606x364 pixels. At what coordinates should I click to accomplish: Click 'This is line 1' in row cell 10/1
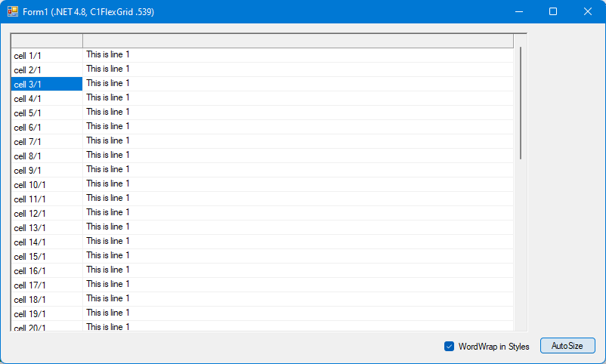[108, 184]
